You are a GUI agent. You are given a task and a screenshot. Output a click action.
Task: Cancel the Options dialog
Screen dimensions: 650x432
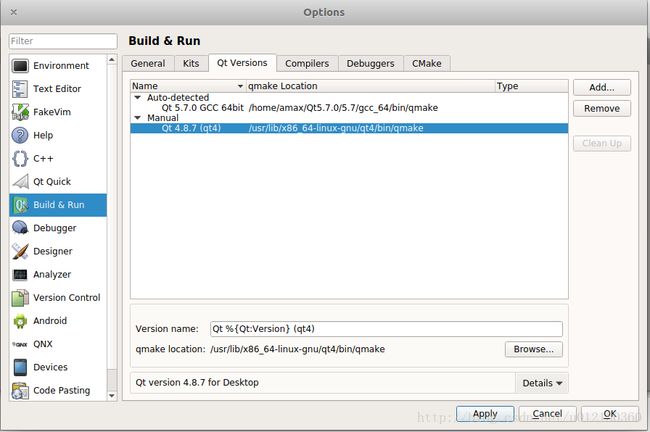(547, 414)
